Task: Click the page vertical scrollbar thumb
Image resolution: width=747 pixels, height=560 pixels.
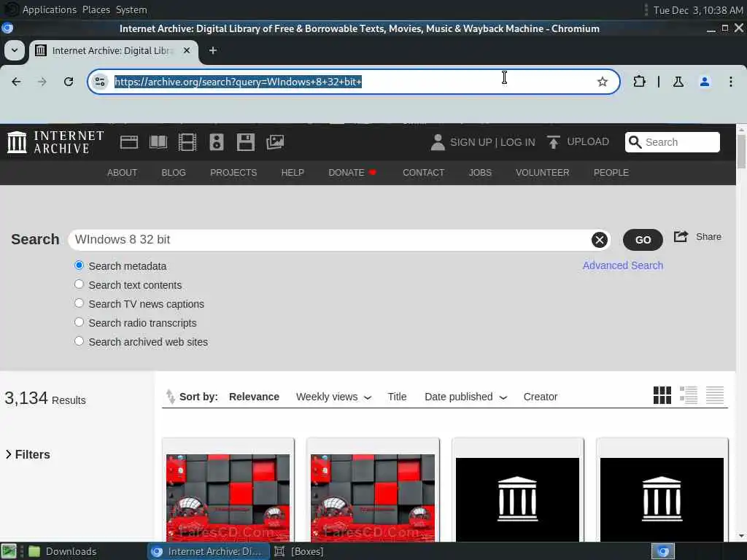Action: pos(741,152)
